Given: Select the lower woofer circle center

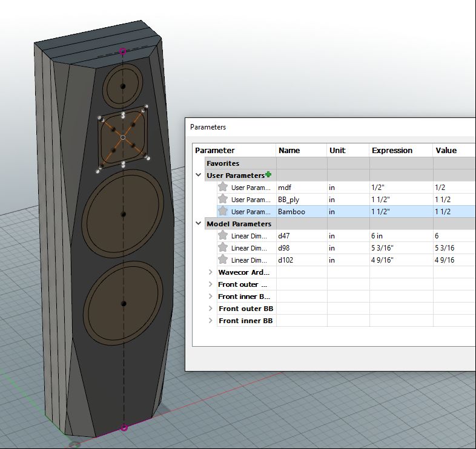Looking at the screenshot, I should pos(124,303).
